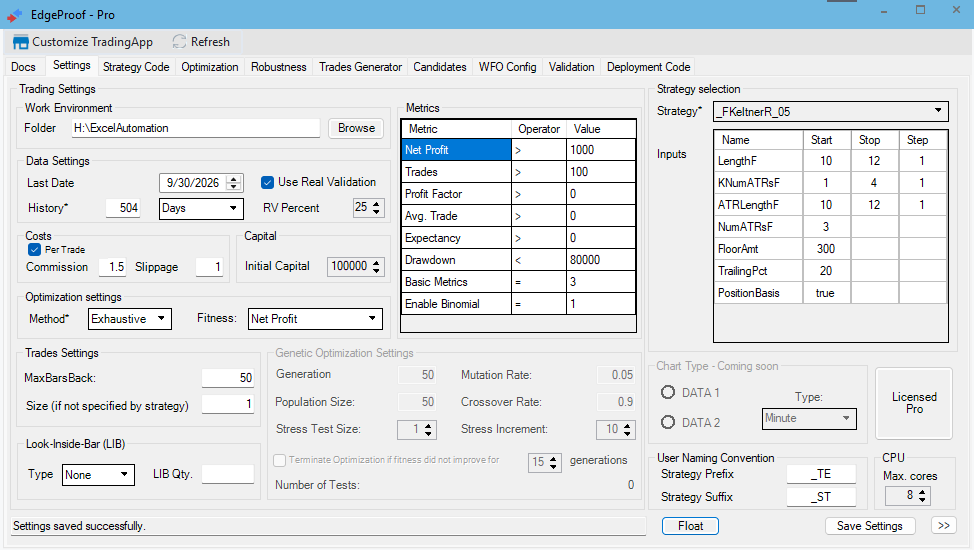
Task: Click the Save Settings button
Action: click(x=870, y=526)
